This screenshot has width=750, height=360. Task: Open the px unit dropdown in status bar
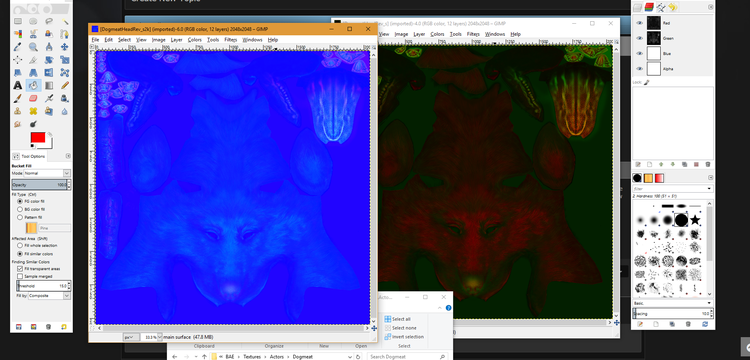tap(131, 337)
